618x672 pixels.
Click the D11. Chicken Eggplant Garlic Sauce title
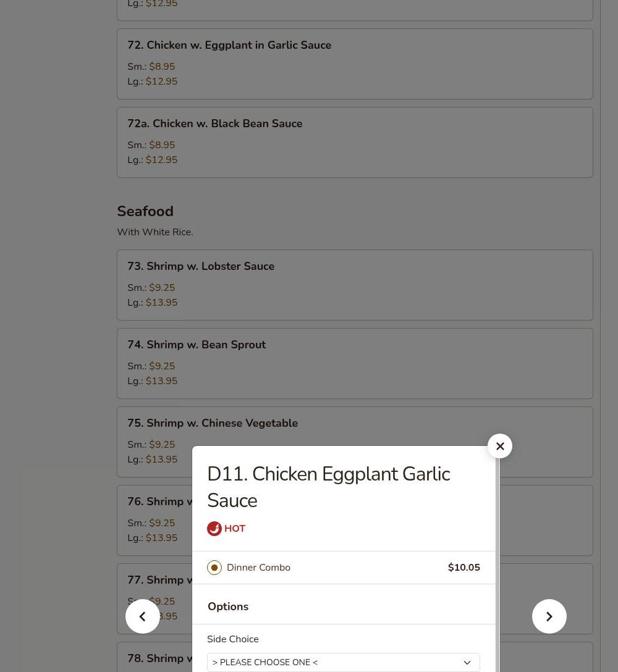pos(329,487)
